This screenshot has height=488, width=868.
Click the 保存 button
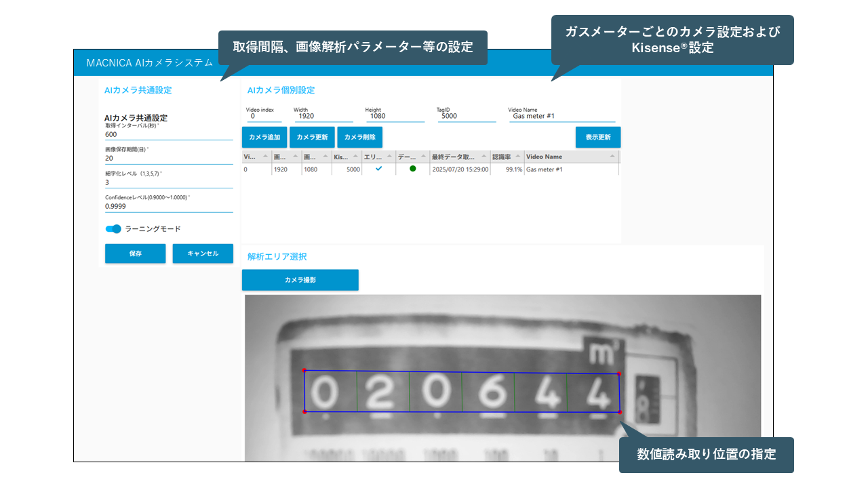135,253
